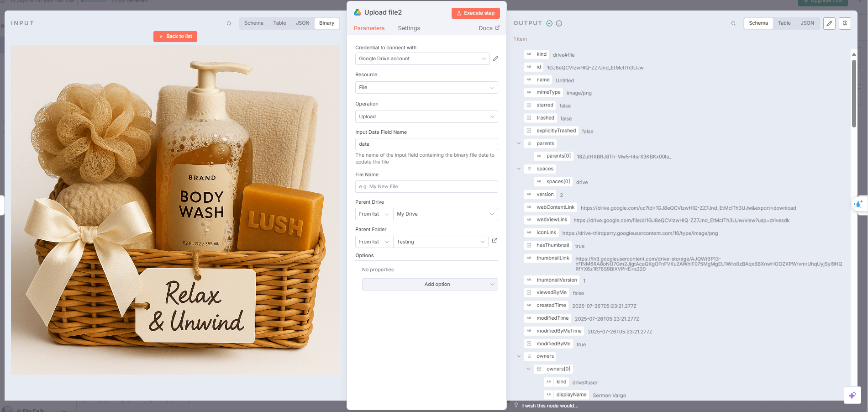Image resolution: width=868 pixels, height=412 pixels.
Task: Switch Output view to JSON
Action: click(807, 23)
